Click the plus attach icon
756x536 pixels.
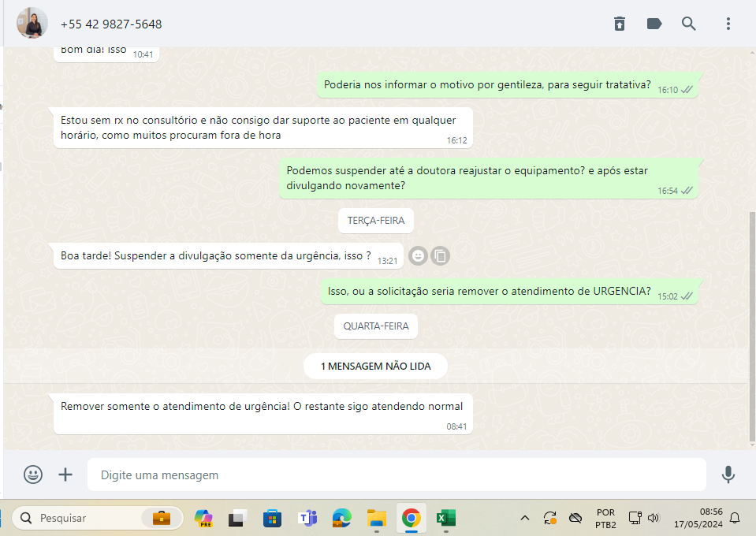(x=65, y=475)
